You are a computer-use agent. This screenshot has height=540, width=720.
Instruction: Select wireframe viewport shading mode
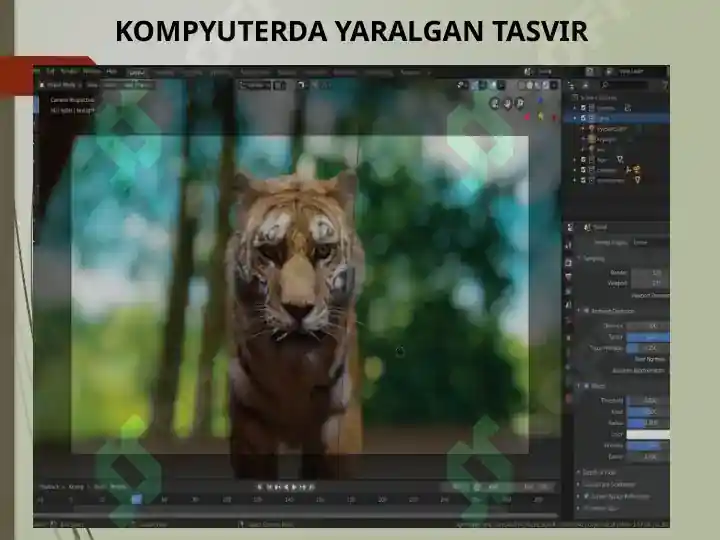pyautogui.click(x=522, y=85)
